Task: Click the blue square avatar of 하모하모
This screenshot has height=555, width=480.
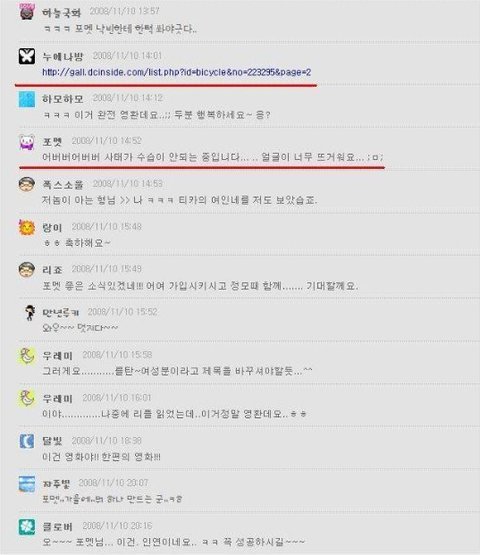Action: tap(27, 99)
